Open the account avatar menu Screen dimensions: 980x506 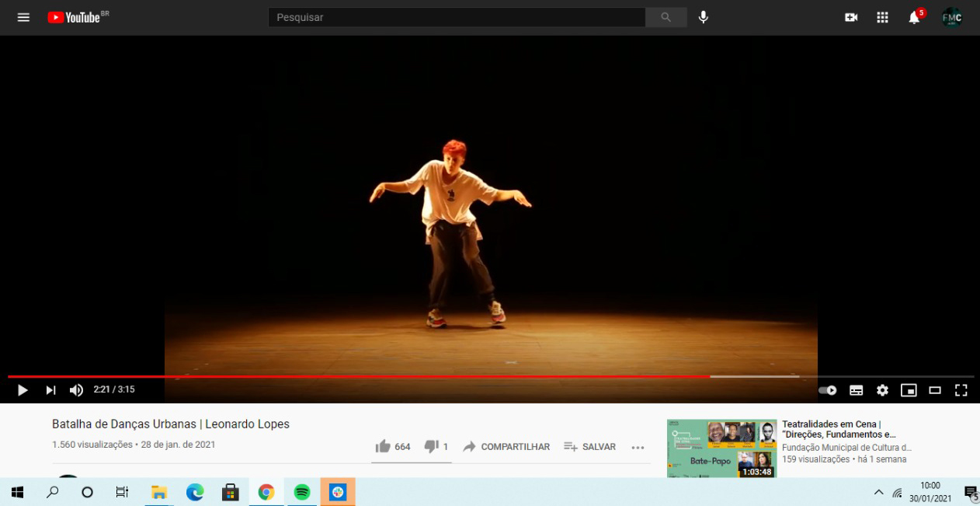[951, 17]
